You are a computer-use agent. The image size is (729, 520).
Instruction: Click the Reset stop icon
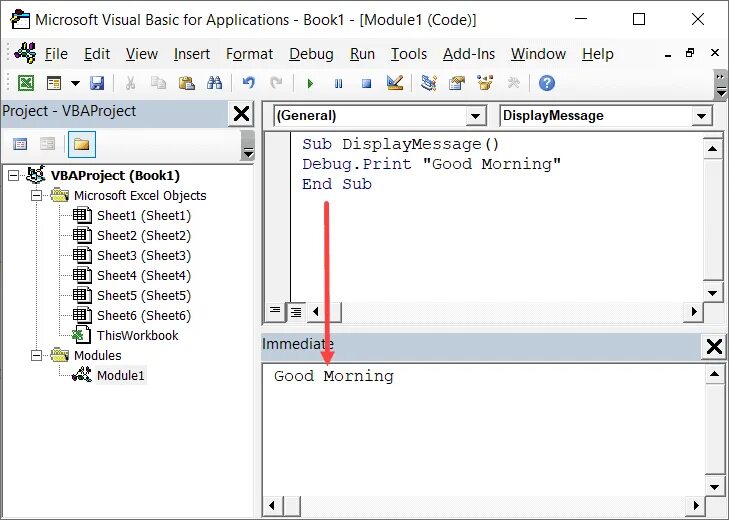(x=366, y=84)
